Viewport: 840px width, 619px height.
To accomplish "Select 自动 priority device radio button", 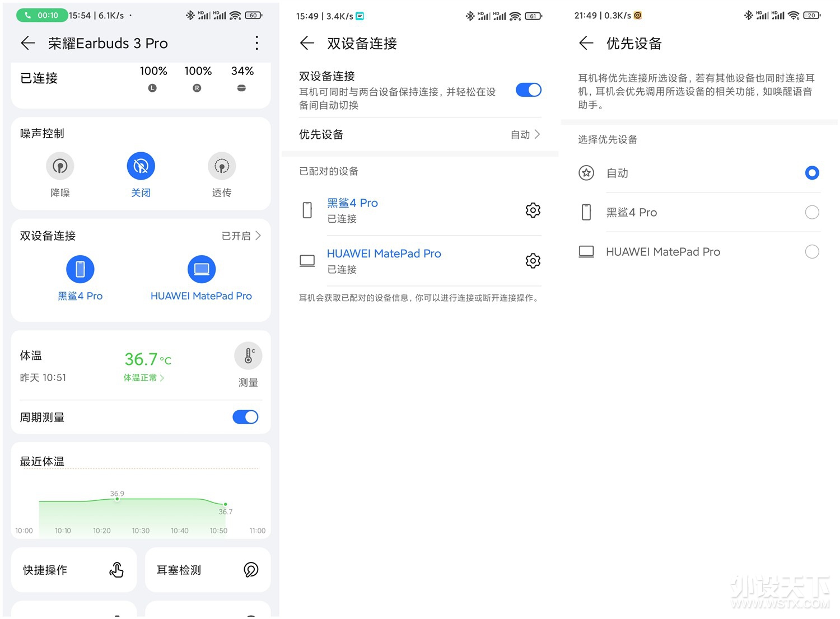I will point(812,173).
